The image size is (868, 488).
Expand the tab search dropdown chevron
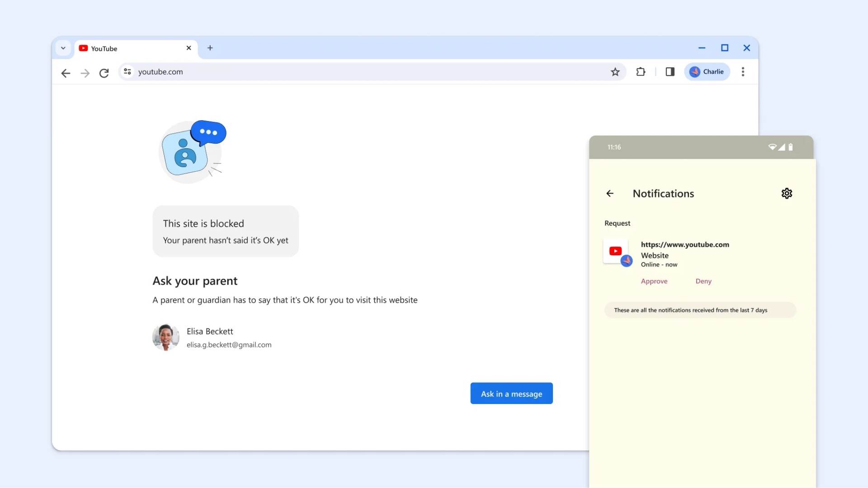tap(63, 48)
